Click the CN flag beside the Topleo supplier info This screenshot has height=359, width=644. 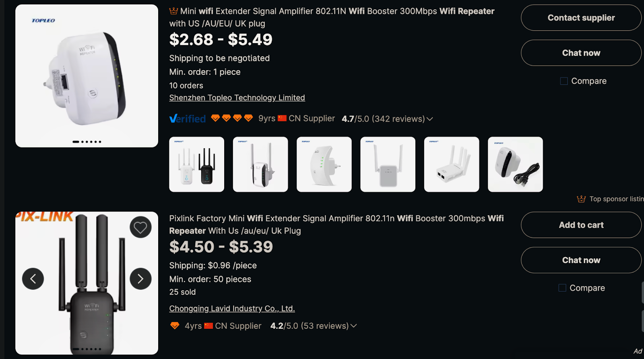pyautogui.click(x=282, y=118)
